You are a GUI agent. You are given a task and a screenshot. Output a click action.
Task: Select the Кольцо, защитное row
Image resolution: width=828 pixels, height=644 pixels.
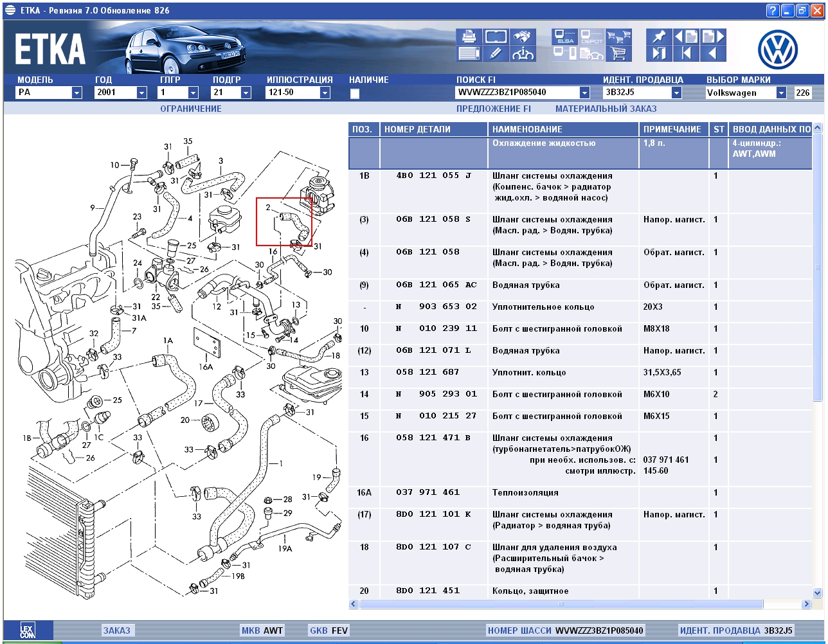[580, 591]
